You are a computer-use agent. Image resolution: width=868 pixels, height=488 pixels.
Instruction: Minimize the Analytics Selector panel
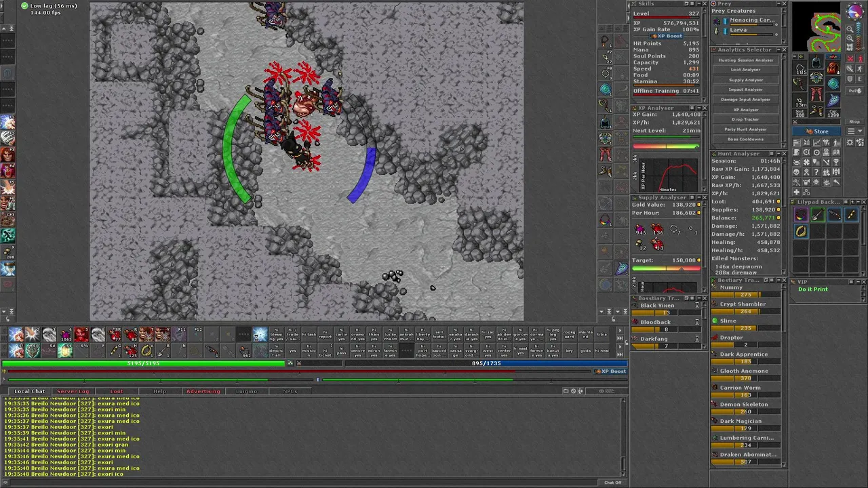[x=778, y=50]
